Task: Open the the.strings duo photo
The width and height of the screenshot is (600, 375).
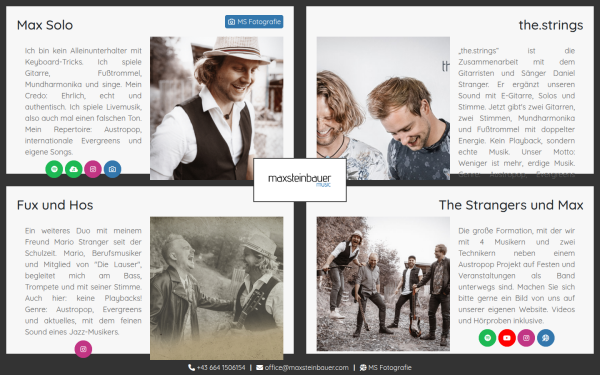Action: tap(383, 108)
